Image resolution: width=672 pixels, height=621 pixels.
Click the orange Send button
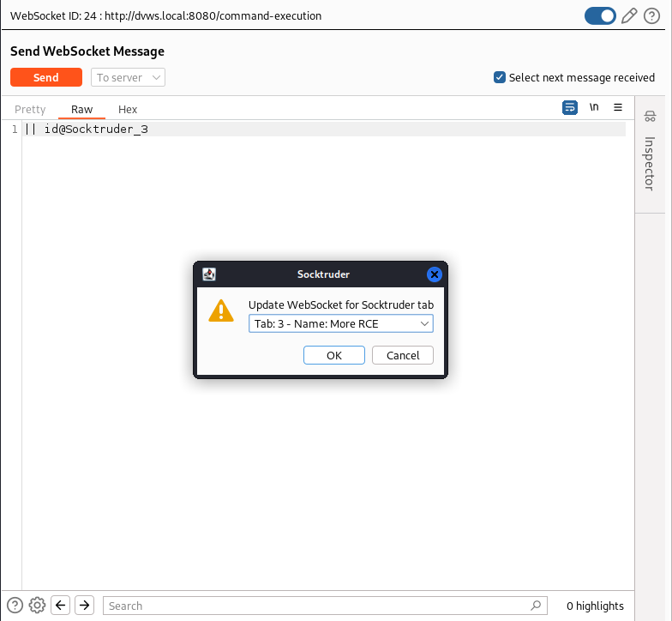tap(46, 77)
